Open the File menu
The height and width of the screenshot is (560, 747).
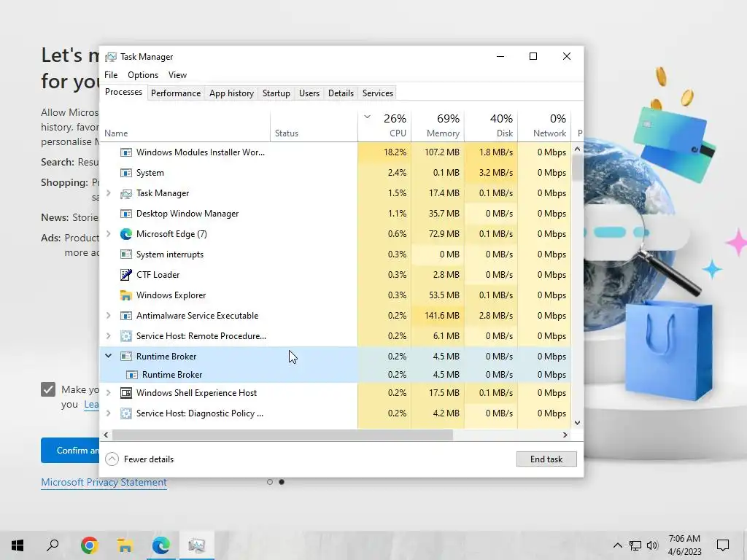[x=111, y=75]
